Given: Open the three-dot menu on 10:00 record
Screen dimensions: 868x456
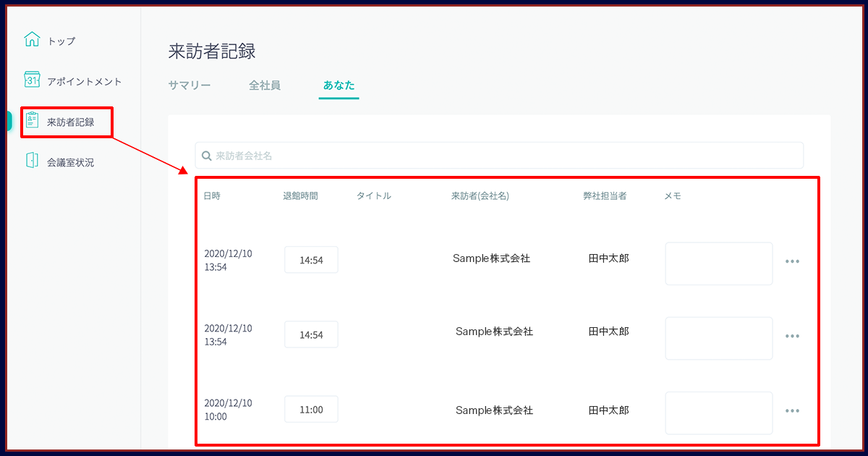Looking at the screenshot, I should pyautogui.click(x=792, y=411).
